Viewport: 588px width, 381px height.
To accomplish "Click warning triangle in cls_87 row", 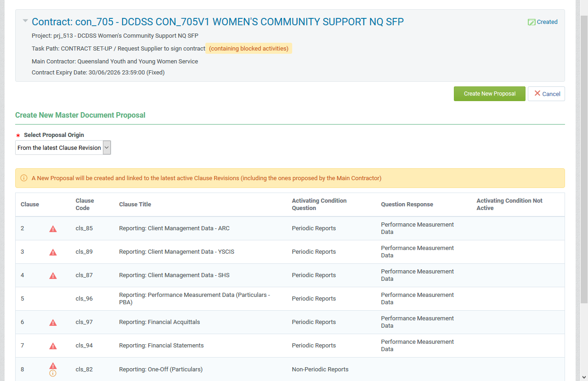I will click(x=53, y=276).
